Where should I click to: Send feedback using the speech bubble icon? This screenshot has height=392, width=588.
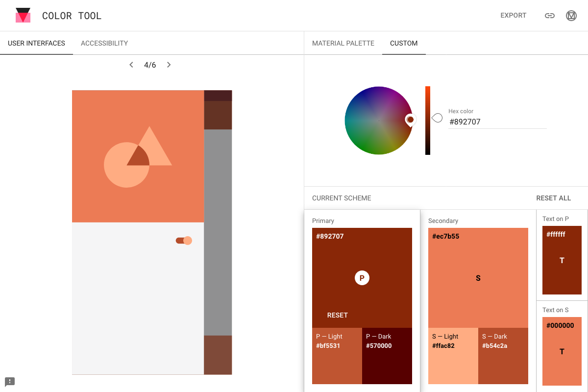[x=10, y=381]
